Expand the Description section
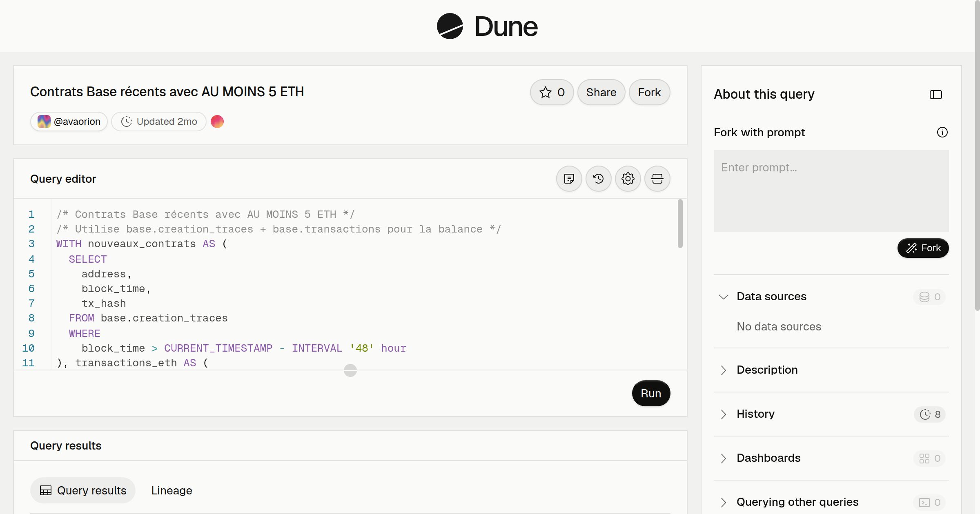This screenshot has height=514, width=980. pyautogui.click(x=831, y=370)
